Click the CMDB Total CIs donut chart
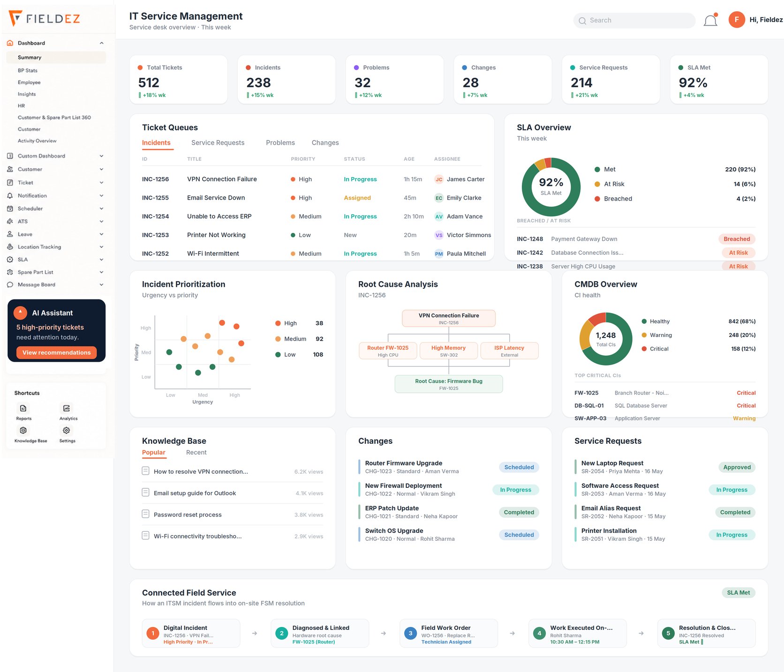 click(606, 339)
